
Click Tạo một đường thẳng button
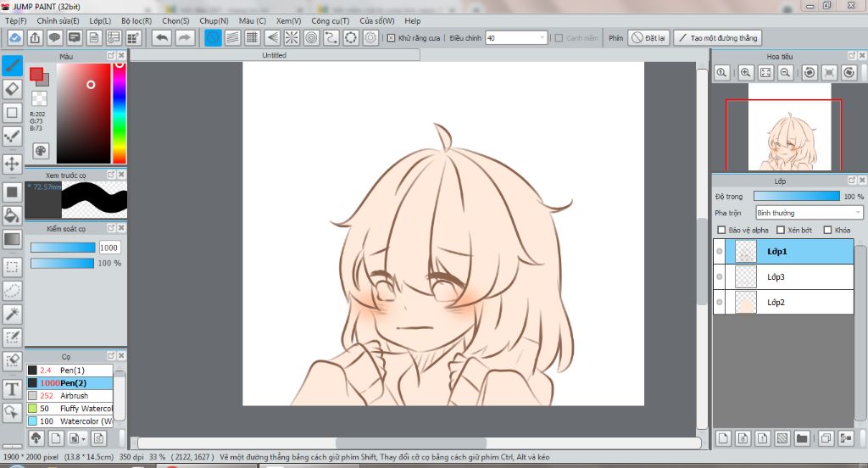click(717, 37)
